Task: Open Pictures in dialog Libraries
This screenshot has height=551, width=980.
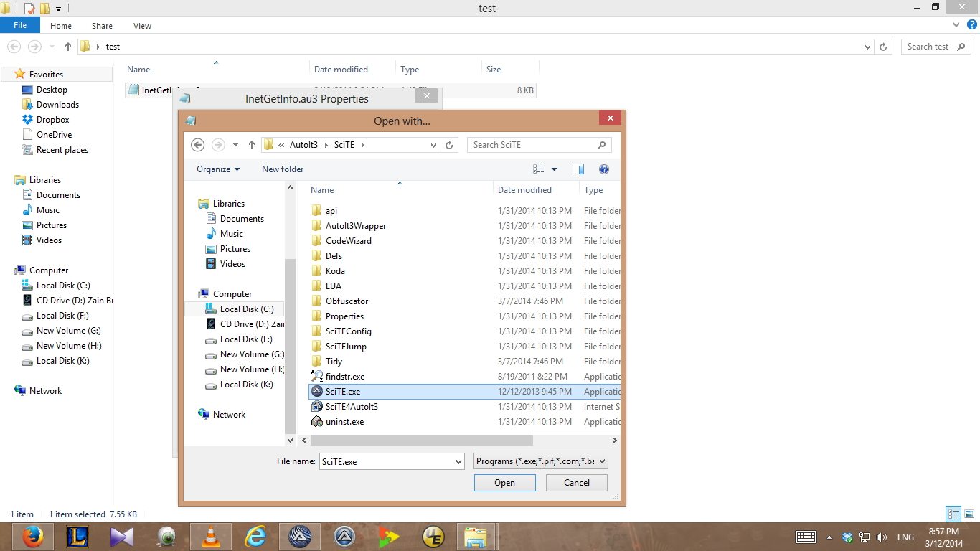Action: pyautogui.click(x=228, y=249)
